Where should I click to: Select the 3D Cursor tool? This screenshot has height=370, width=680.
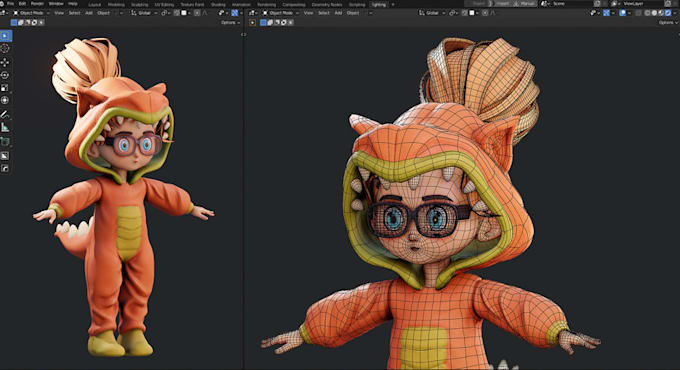pos(5,49)
